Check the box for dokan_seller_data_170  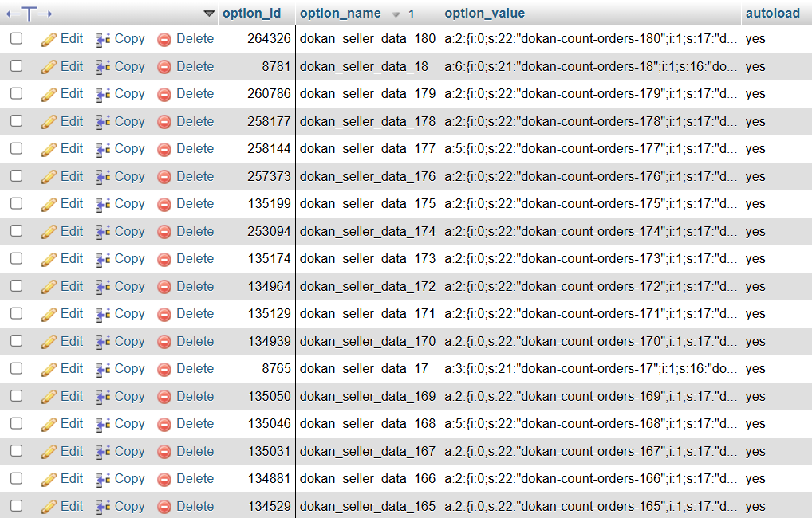tap(17, 341)
